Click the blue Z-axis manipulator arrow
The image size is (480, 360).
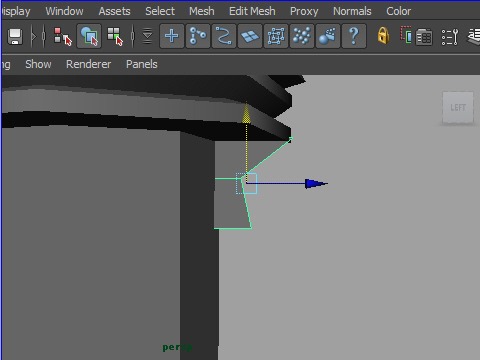coord(316,184)
